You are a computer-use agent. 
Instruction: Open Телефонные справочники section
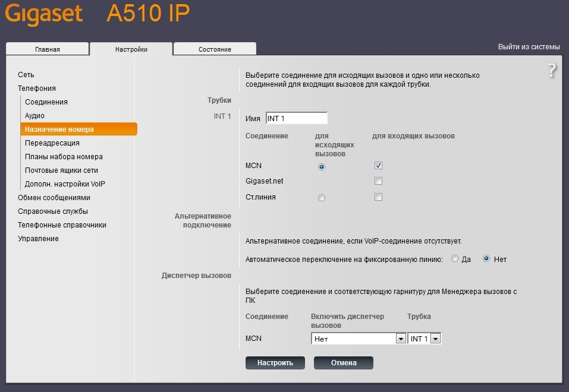tap(62, 225)
